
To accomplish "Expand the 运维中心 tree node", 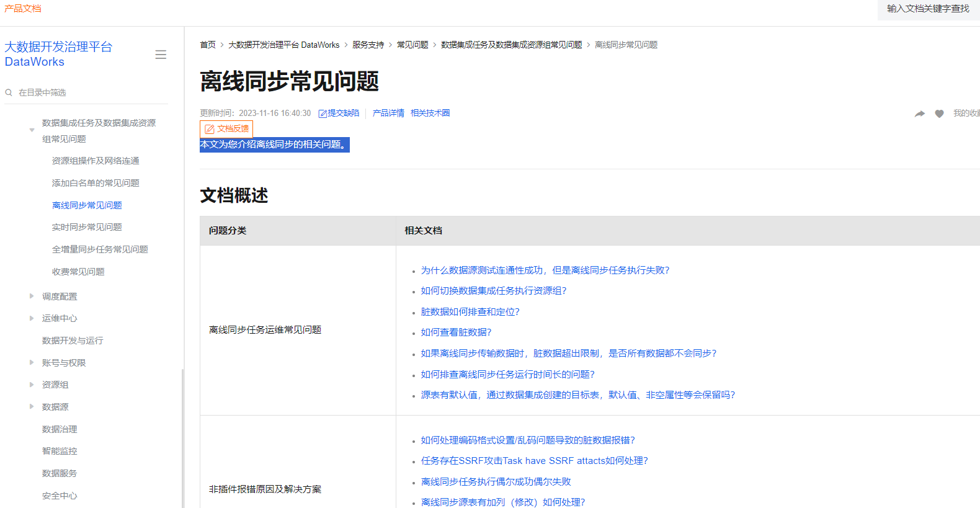I will (32, 318).
